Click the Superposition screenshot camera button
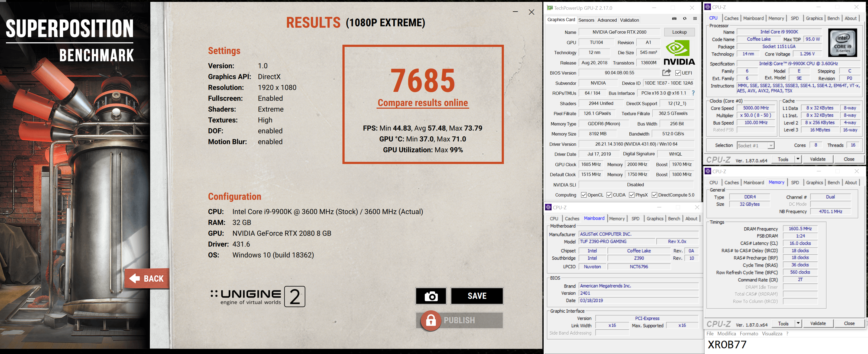The image size is (868, 354). [x=431, y=296]
